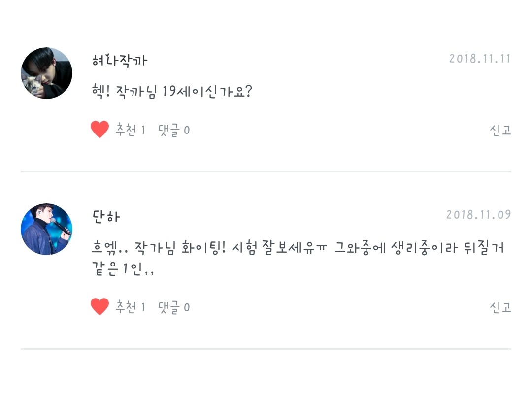Click the divider line below 단하's comment

(266, 349)
